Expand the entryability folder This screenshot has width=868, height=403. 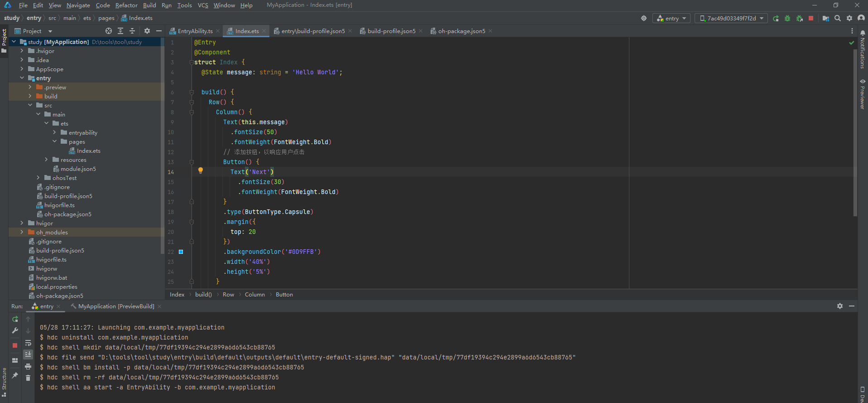(x=54, y=132)
